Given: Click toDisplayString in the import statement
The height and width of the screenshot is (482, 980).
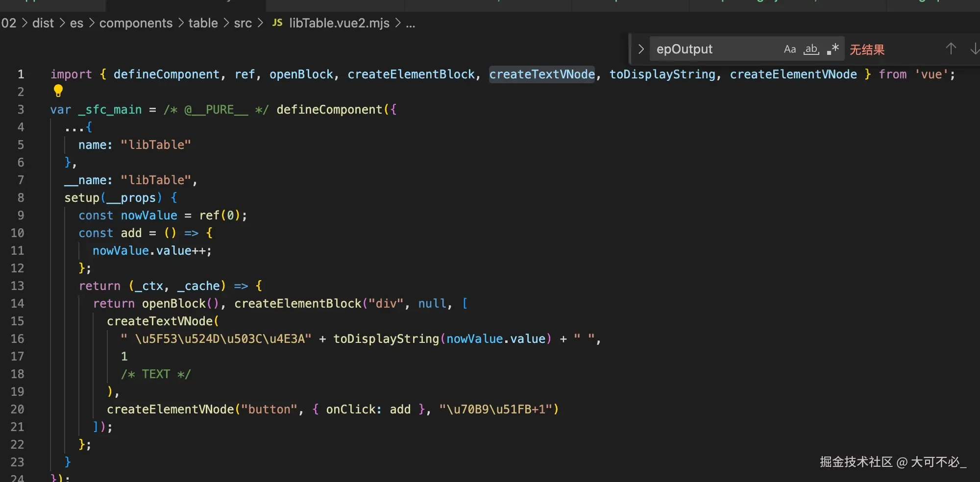Looking at the screenshot, I should click(662, 74).
